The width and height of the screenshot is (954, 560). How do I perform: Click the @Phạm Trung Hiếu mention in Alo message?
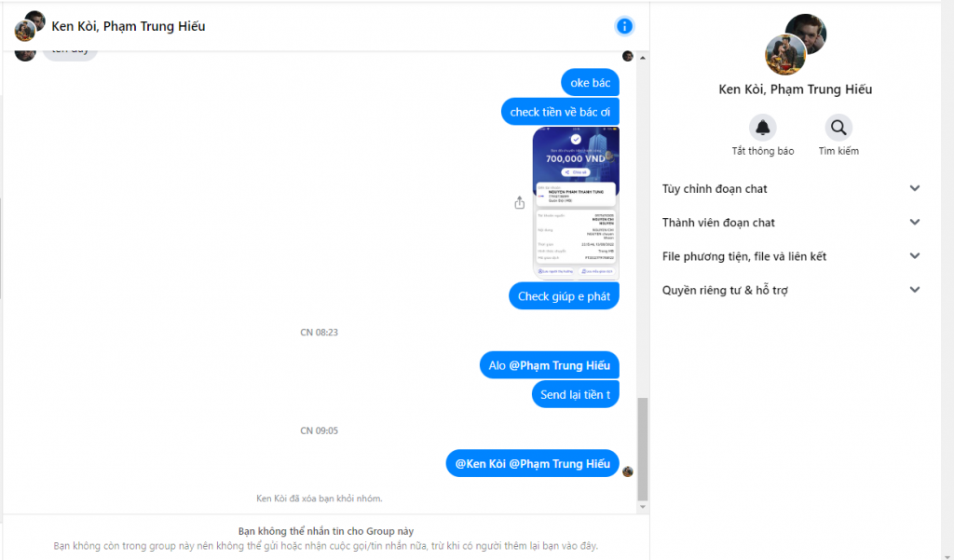point(559,365)
